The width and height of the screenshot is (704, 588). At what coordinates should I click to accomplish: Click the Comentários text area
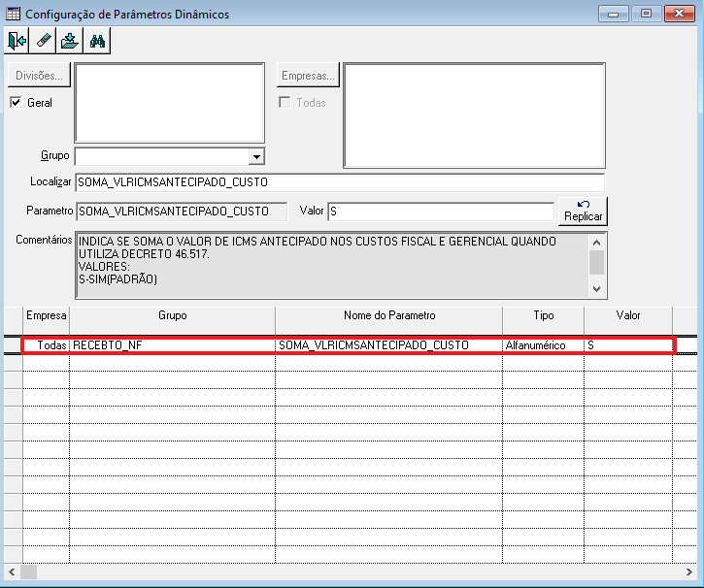point(332,265)
